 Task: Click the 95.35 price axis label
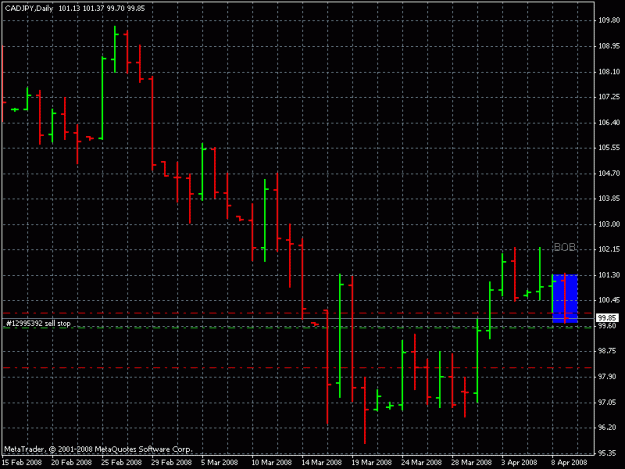609,453
